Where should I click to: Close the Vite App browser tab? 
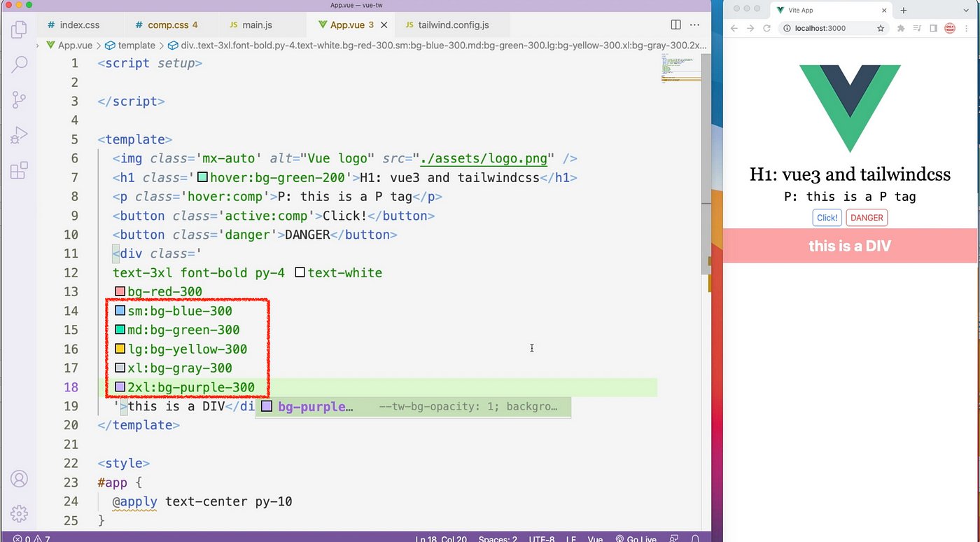coord(884,11)
